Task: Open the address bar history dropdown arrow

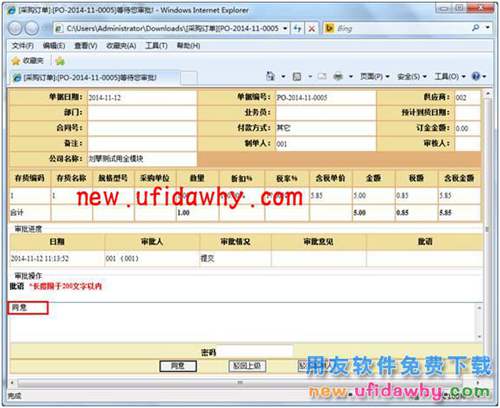Action: click(285, 28)
